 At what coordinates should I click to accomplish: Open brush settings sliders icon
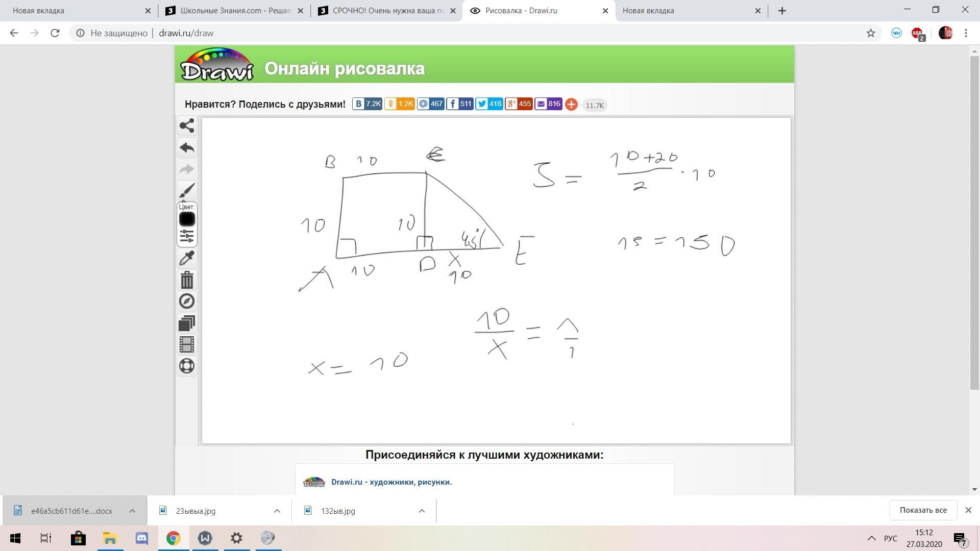click(187, 236)
